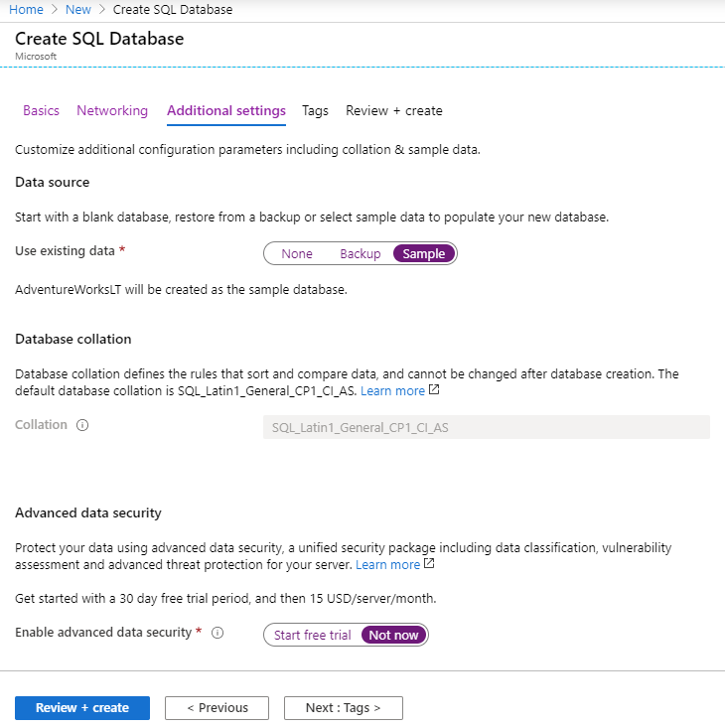Select the Additional settings tab
The image size is (725, 728).
(x=226, y=110)
